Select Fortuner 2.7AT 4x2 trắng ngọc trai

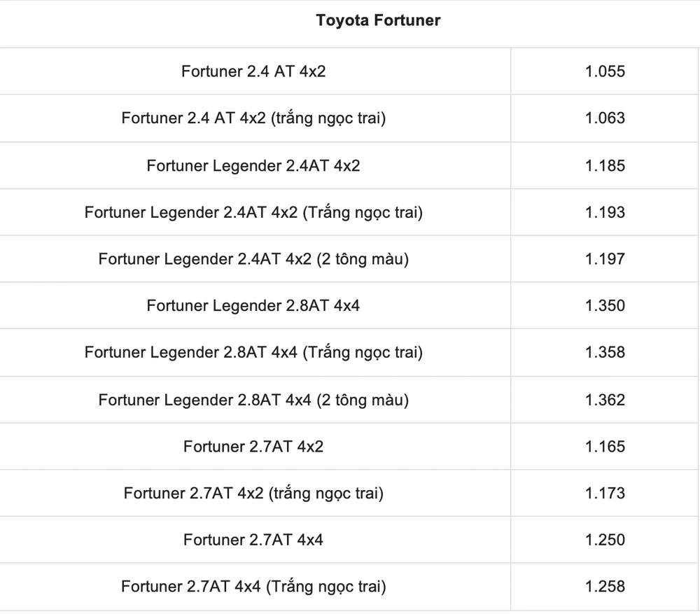pyautogui.click(x=253, y=494)
